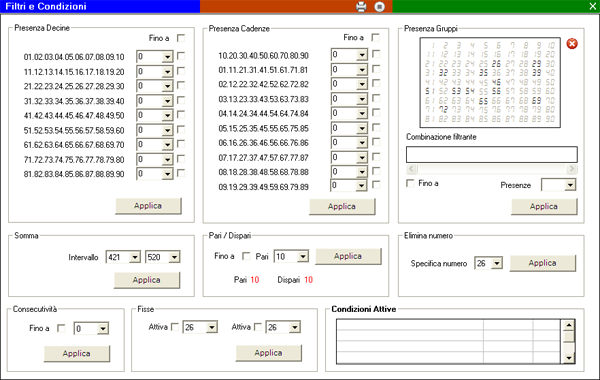Check box for cadenza 05.15.25...85

376,127
